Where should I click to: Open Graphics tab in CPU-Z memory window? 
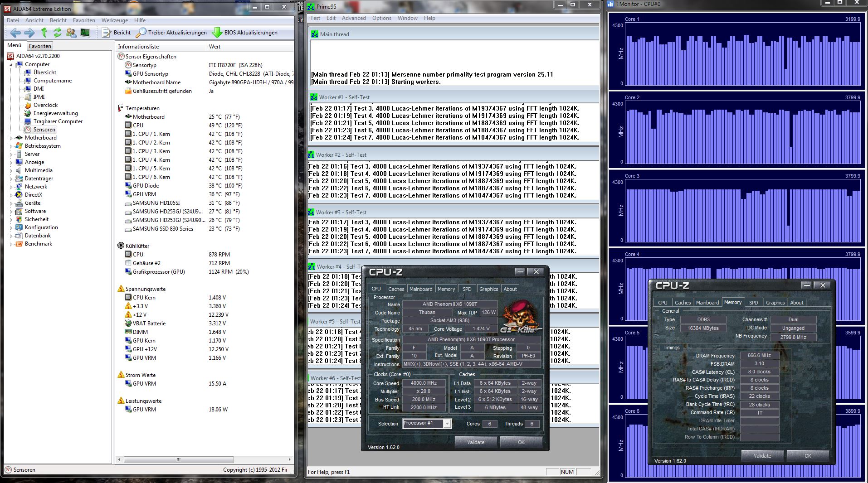(775, 303)
